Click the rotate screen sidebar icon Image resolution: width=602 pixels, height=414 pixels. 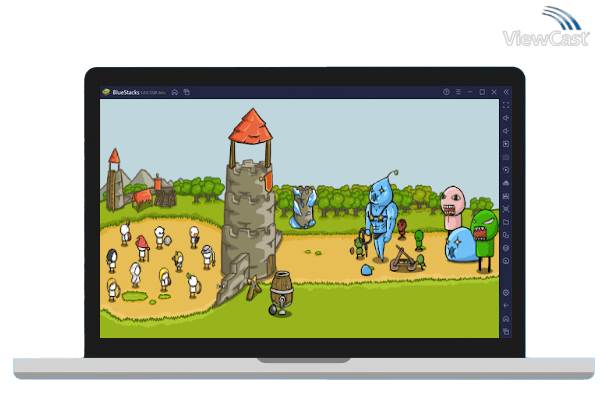tap(506, 235)
